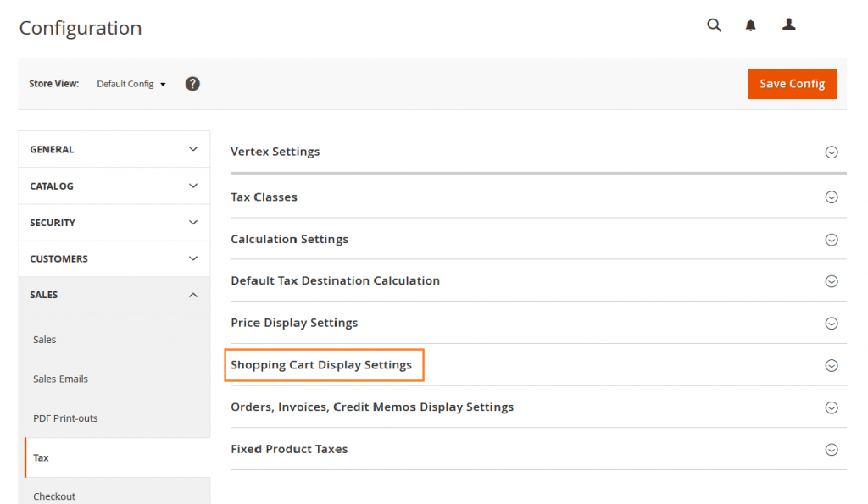Save the configuration changes
The image size is (868, 504).
792,83
